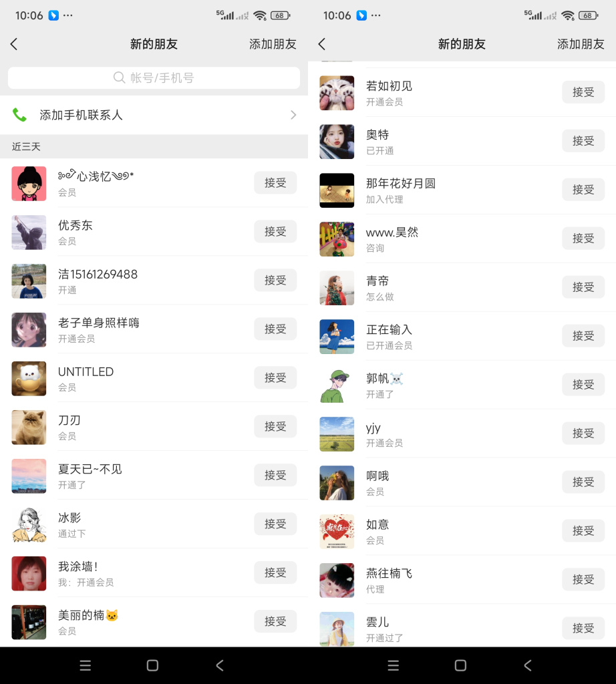Click the green phone contact icon
The width and height of the screenshot is (616, 684).
pyautogui.click(x=19, y=115)
